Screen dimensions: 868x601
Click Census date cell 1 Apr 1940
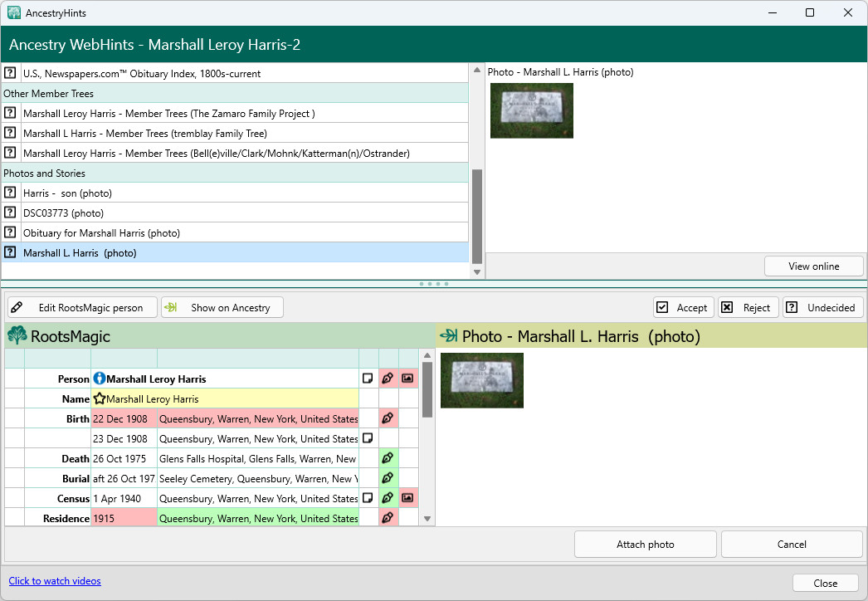[124, 498]
